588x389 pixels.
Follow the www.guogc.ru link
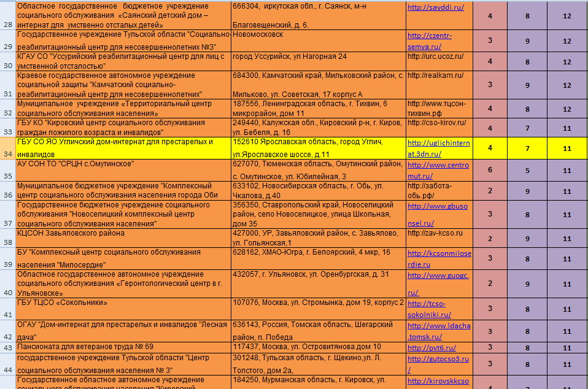coord(438,283)
